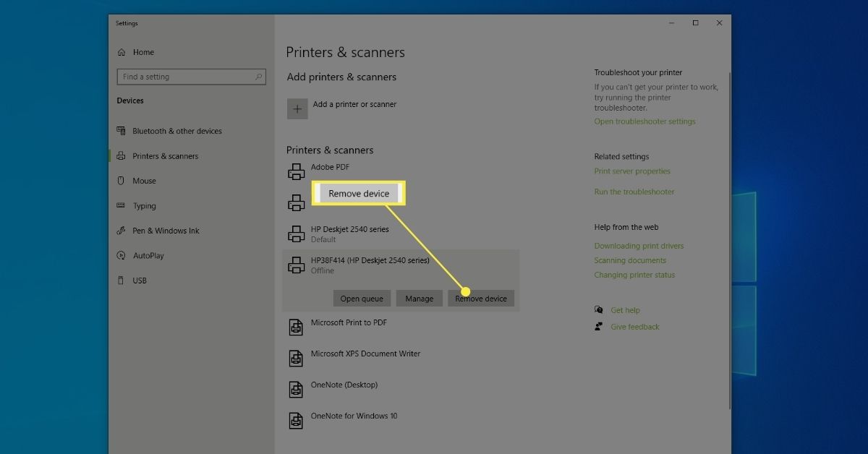
Task: Click the Adobe PDF printer icon
Action: coord(297,172)
